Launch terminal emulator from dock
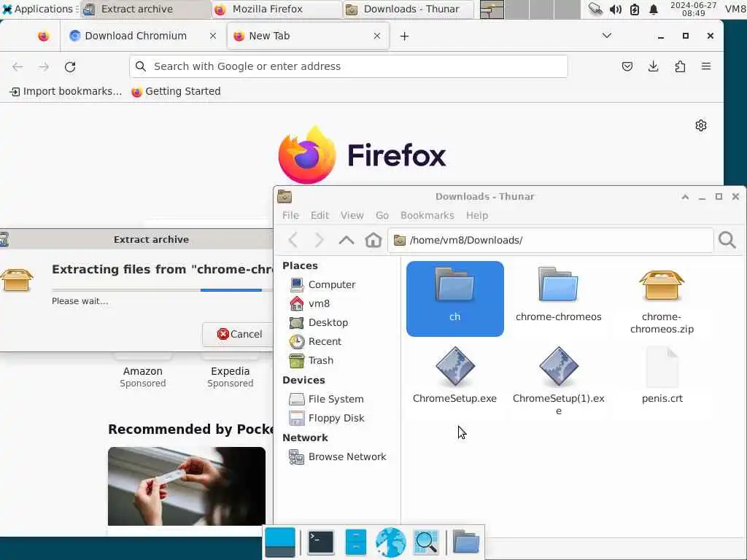This screenshot has height=560, width=747. (x=321, y=542)
